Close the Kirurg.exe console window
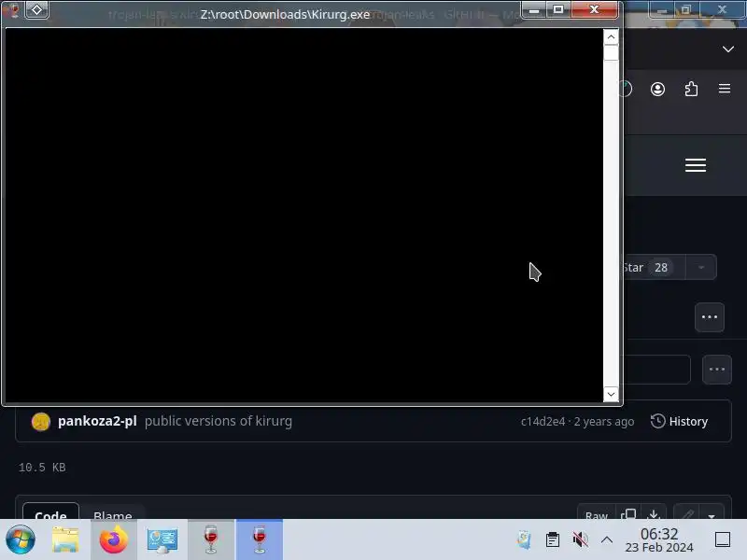The height and width of the screenshot is (560, 747). (594, 9)
